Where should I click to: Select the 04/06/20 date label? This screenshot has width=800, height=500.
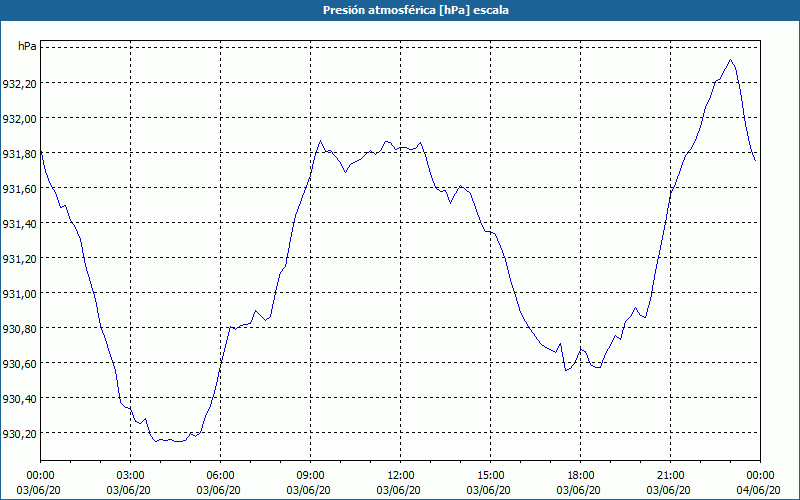[758, 490]
